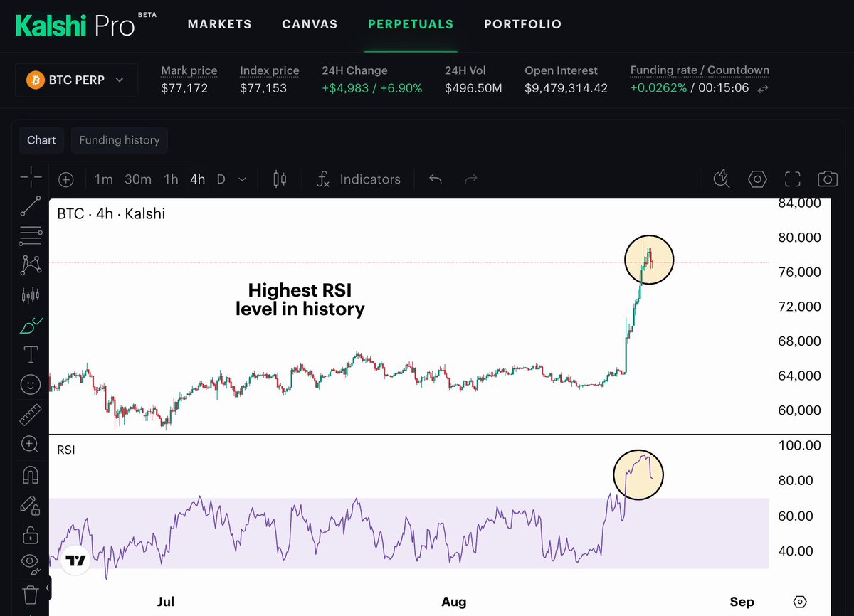Select the forecasting and position tool
Viewport: 854px width, 616px height.
point(30,294)
